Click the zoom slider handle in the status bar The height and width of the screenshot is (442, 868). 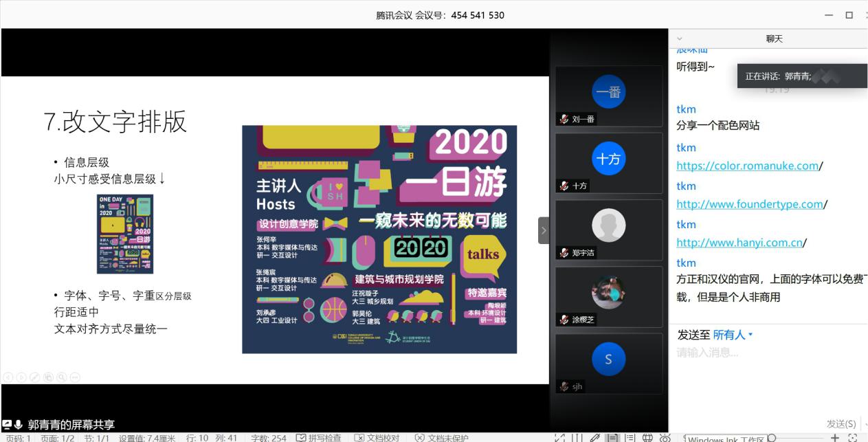pos(772,438)
